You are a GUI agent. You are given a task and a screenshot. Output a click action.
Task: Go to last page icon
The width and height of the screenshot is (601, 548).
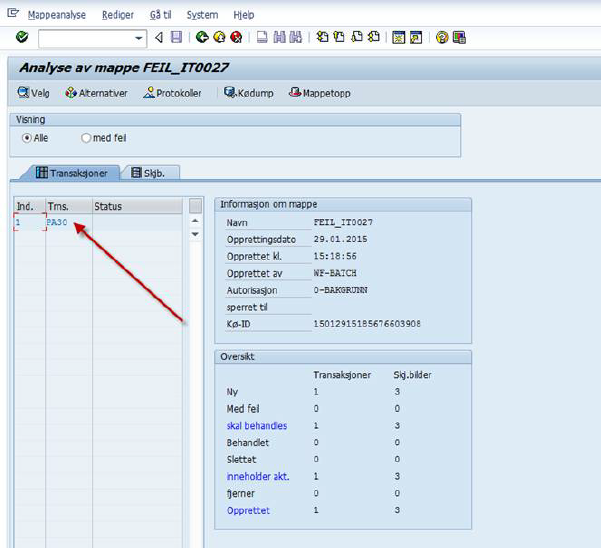point(374,37)
